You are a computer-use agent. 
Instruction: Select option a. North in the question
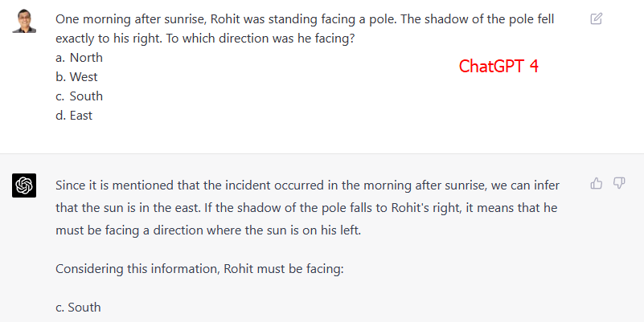(x=80, y=58)
